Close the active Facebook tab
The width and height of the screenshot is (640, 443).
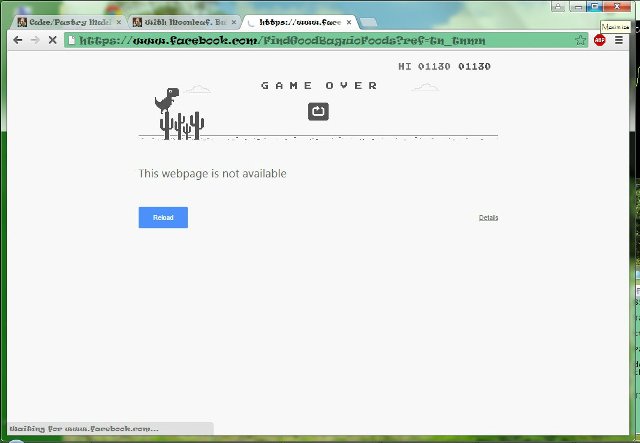pos(346,21)
